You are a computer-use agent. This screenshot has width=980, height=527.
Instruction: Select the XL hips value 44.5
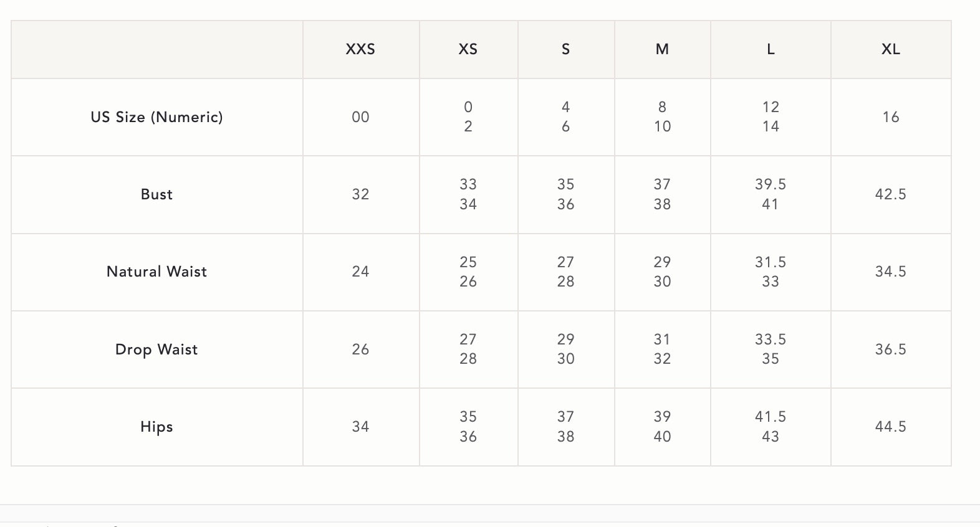click(890, 427)
